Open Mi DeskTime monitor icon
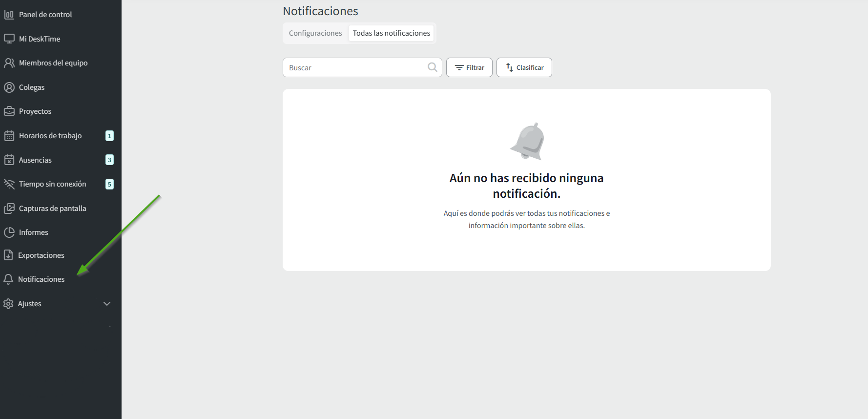Image resolution: width=868 pixels, height=419 pixels. tap(9, 39)
